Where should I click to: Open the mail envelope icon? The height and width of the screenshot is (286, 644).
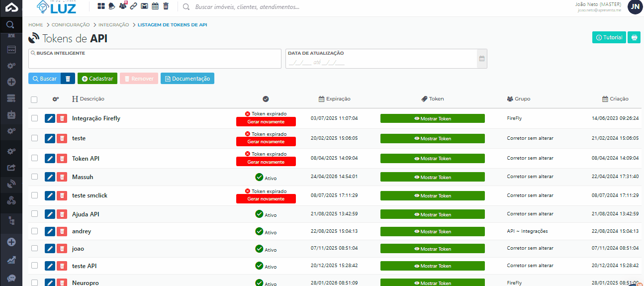[x=144, y=6]
